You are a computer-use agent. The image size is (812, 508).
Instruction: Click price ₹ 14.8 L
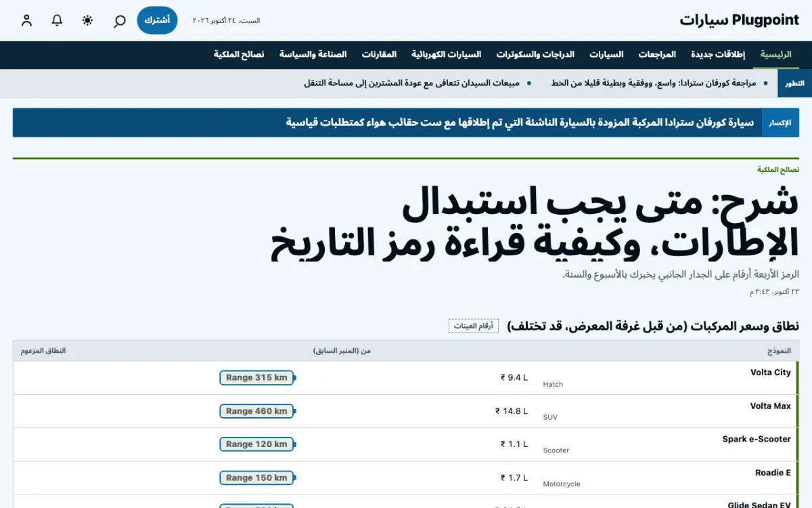(511, 411)
